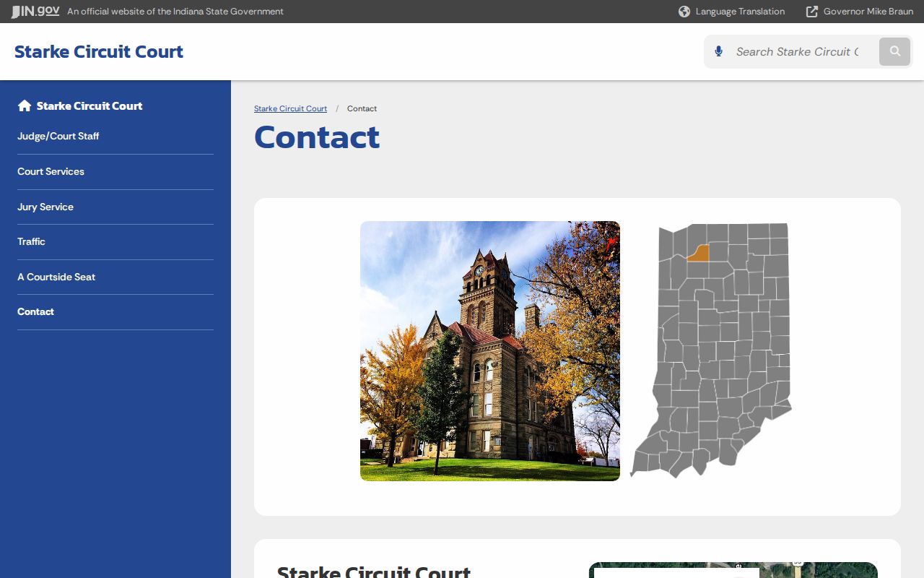The height and width of the screenshot is (578, 924).
Task: Click the IN.gov logo
Action: (x=35, y=12)
